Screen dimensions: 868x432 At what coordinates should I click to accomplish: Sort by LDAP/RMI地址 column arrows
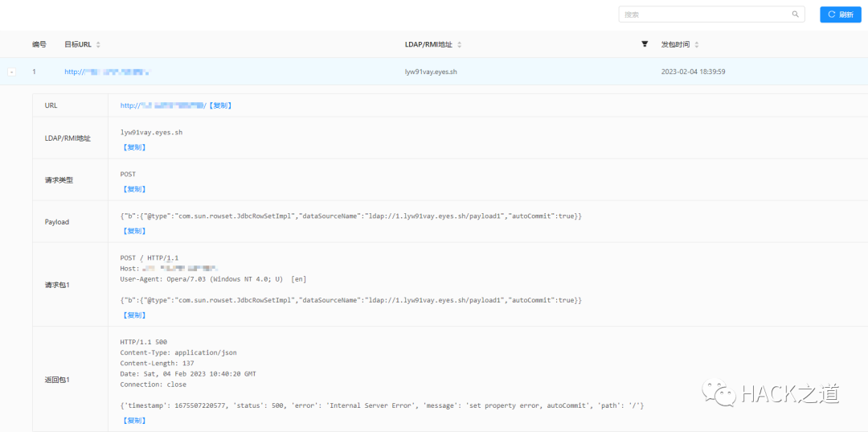[459, 44]
